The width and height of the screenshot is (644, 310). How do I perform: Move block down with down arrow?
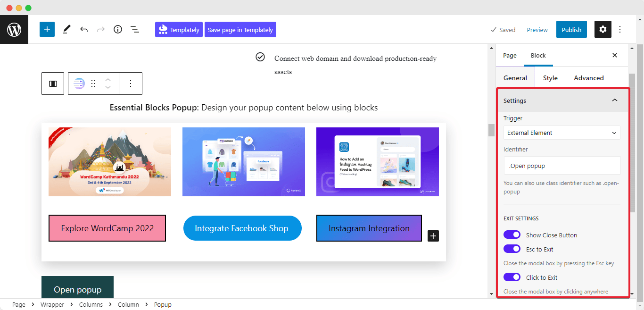click(x=108, y=87)
